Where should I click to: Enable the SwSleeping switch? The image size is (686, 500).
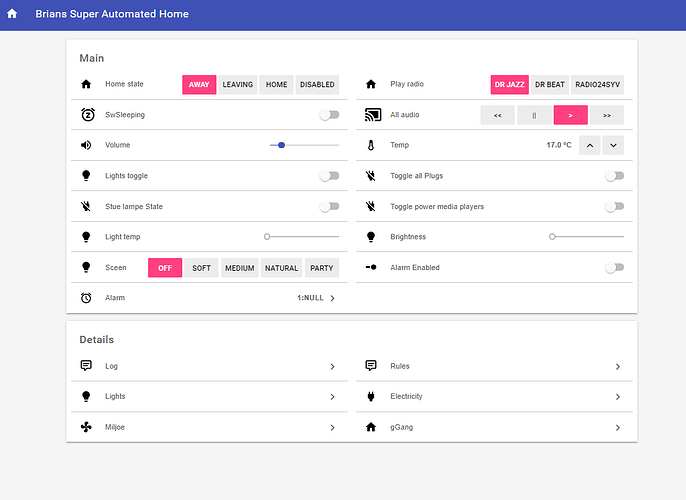329,115
